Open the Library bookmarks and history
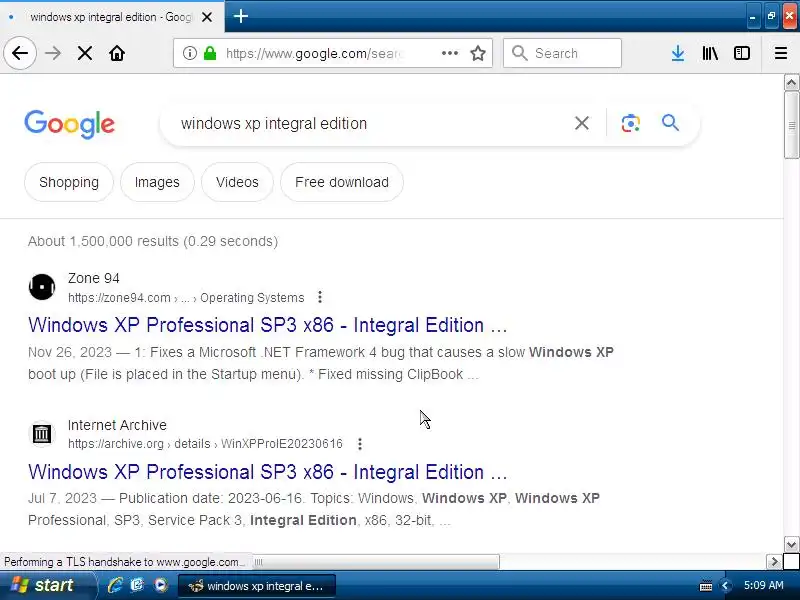 [x=710, y=53]
